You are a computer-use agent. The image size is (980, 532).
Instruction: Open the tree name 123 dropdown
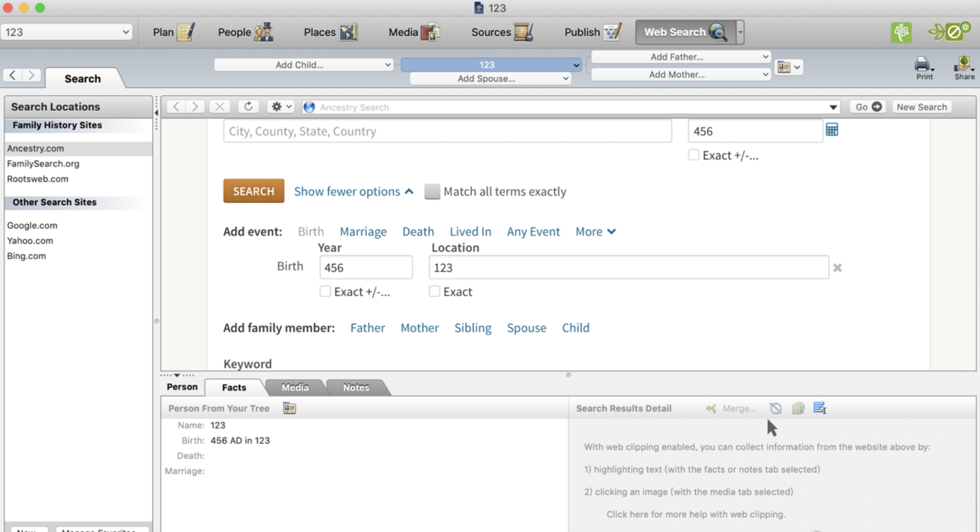[66, 32]
